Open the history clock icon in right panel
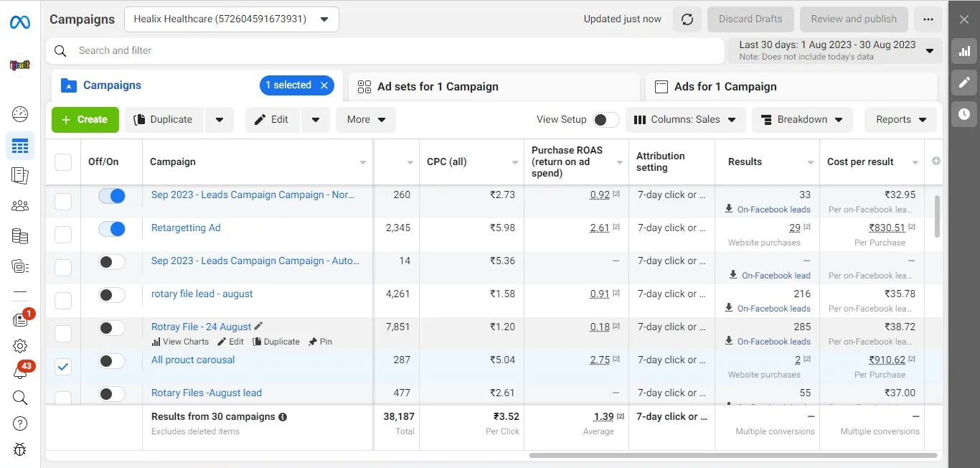This screenshot has height=468, width=980. point(964,114)
